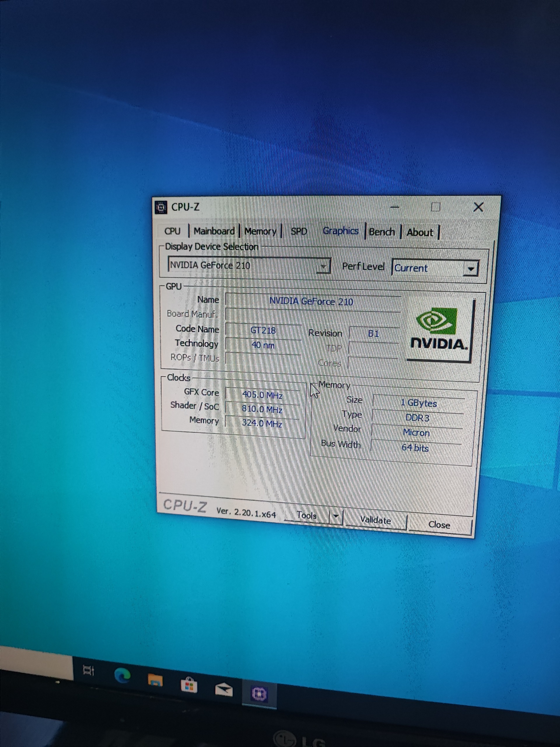Launch Microsoft Edge from the taskbar

[122, 676]
